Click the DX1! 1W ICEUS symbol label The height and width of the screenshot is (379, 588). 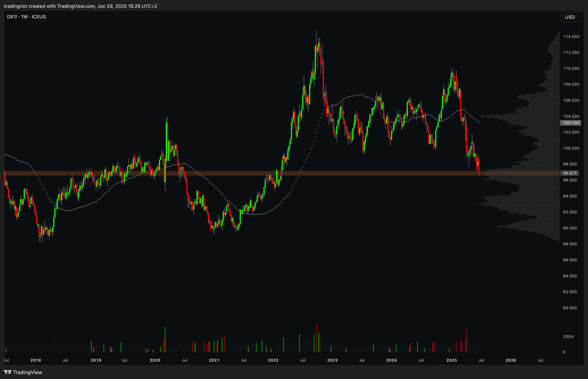click(x=26, y=17)
